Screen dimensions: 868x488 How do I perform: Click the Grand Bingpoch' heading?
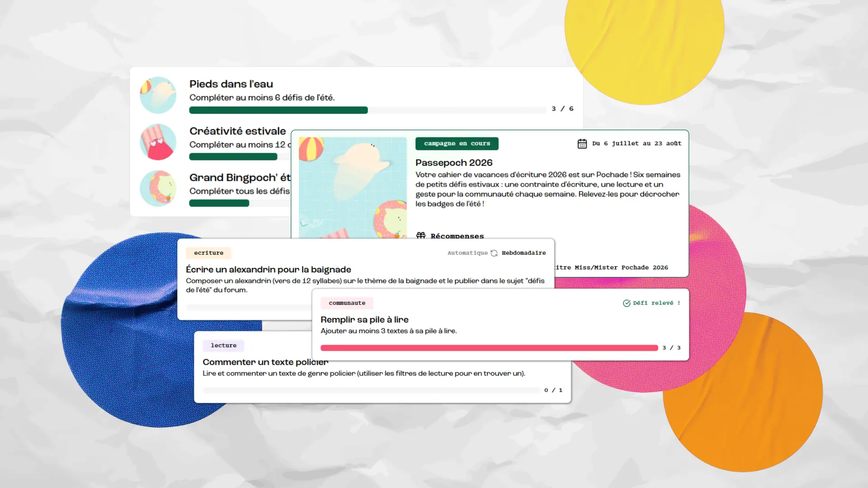click(x=240, y=178)
